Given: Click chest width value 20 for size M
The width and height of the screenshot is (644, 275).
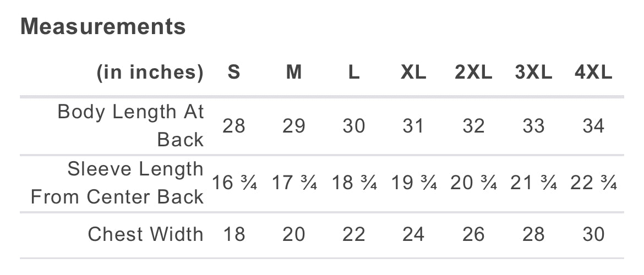Looking at the screenshot, I should [294, 234].
